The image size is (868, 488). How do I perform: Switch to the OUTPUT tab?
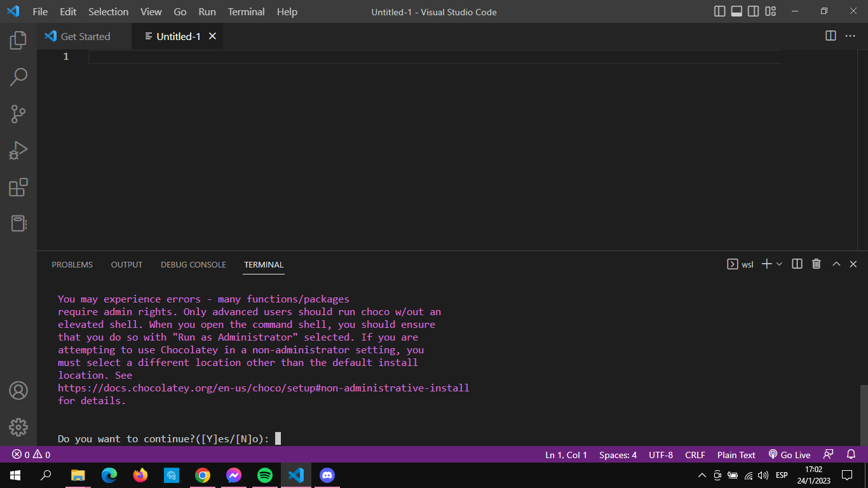126,264
